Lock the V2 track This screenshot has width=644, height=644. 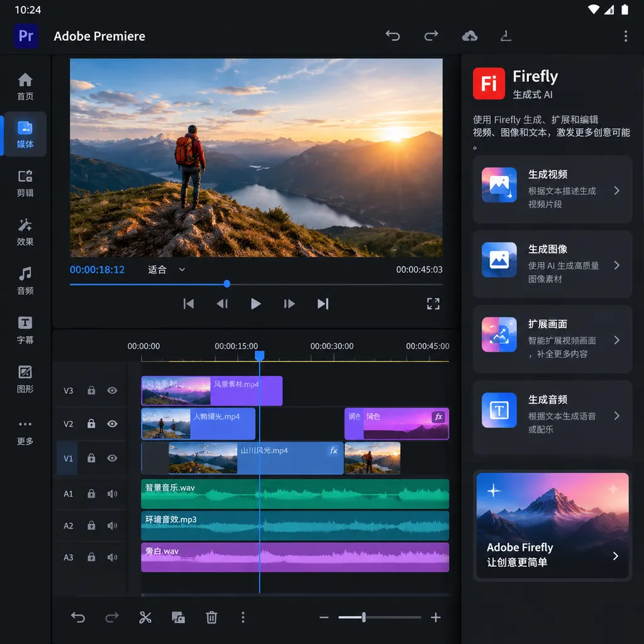91,423
